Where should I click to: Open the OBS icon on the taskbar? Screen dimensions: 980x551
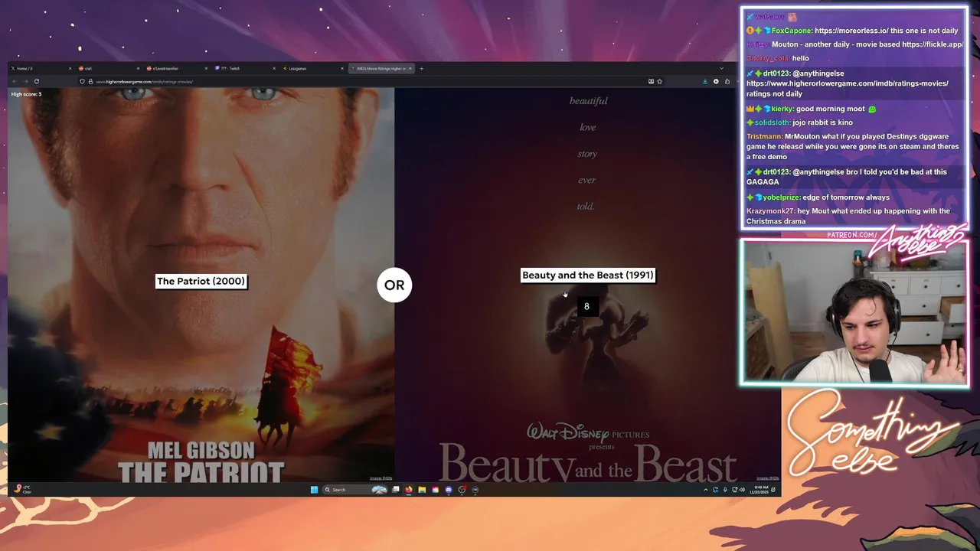click(x=462, y=490)
